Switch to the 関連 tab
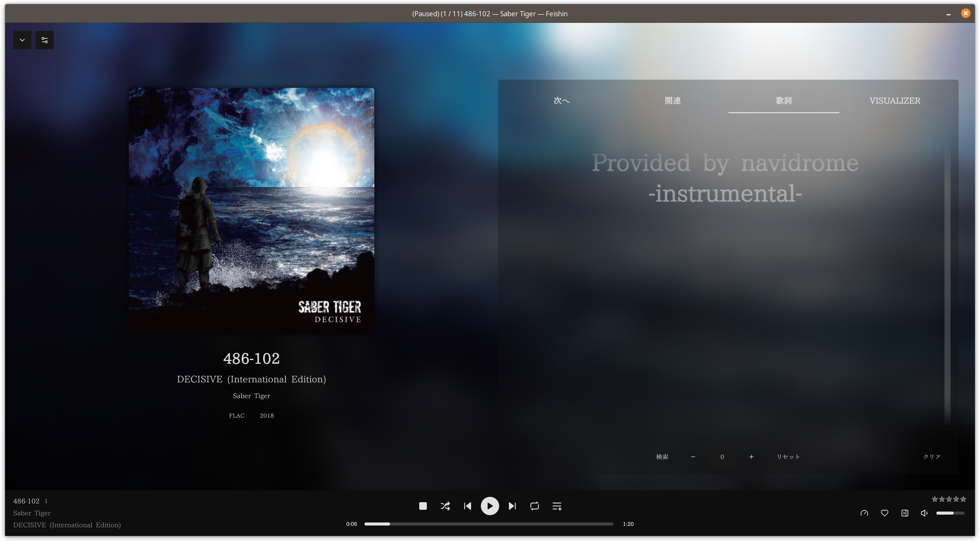 tap(672, 100)
